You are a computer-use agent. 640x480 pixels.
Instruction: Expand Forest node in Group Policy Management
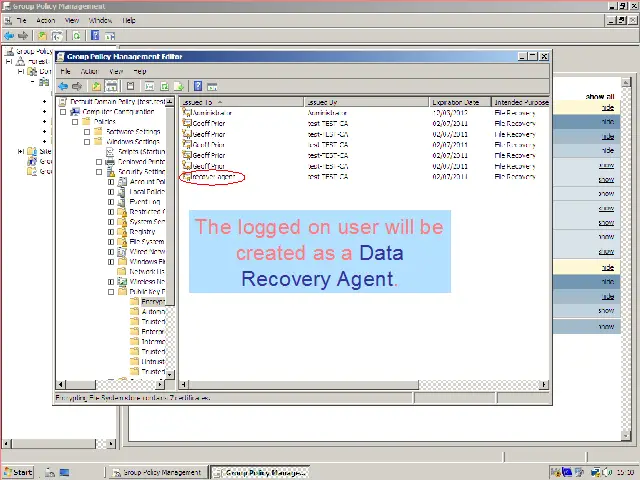(x=9, y=62)
